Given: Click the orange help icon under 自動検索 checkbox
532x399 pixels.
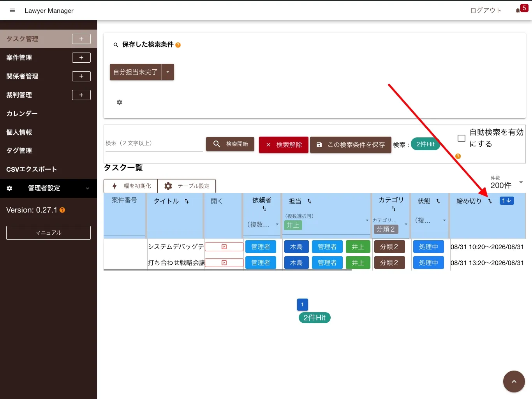Looking at the screenshot, I should [458, 156].
